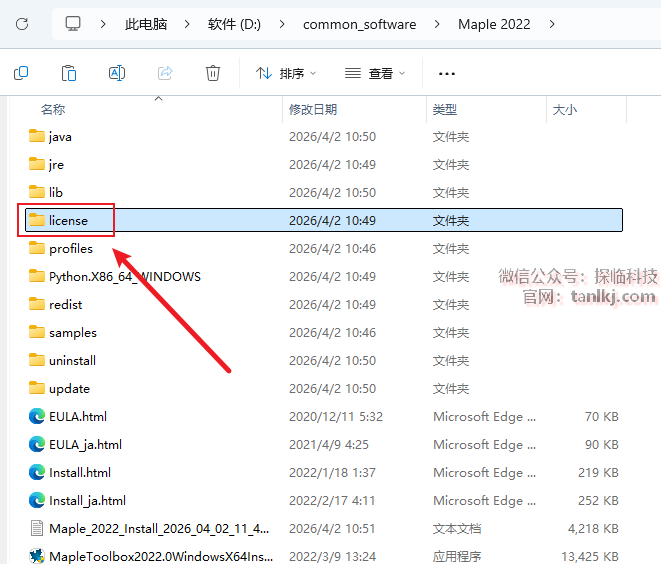Select the update folder icon
Viewport: 661px width, 564px height.
tap(37, 388)
